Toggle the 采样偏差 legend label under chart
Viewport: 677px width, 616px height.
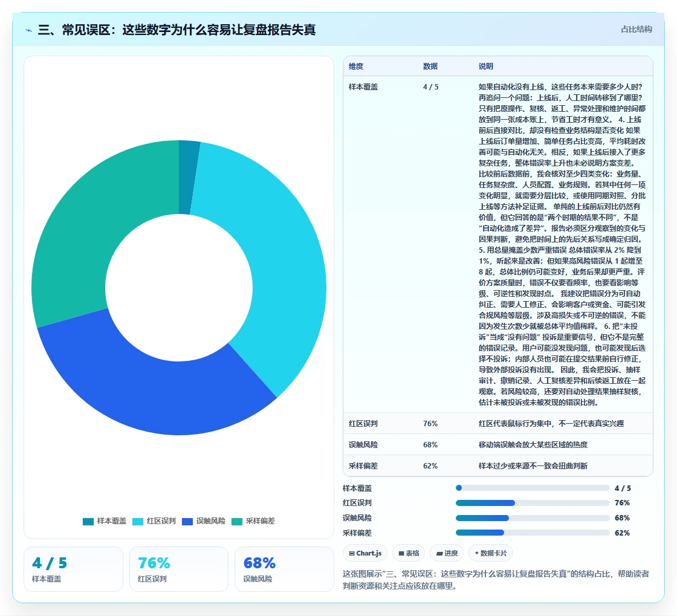point(261,521)
